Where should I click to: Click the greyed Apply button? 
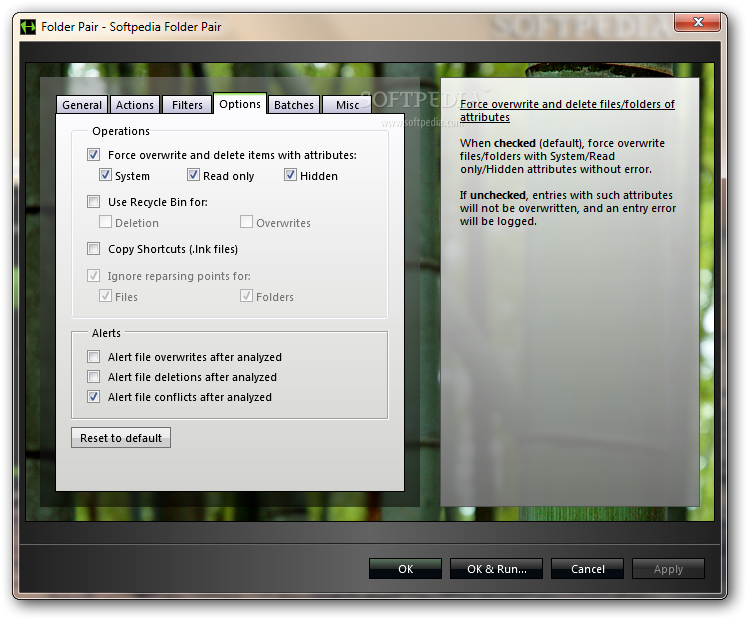(668, 568)
